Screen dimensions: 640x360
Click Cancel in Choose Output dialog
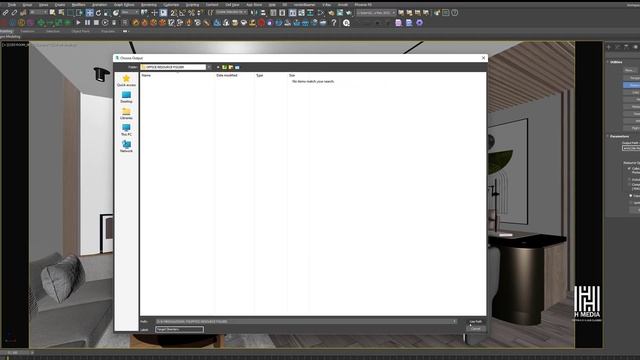tap(476, 329)
